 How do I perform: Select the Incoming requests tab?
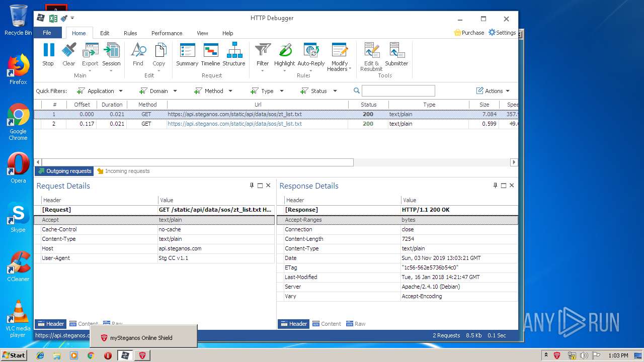[x=123, y=171]
